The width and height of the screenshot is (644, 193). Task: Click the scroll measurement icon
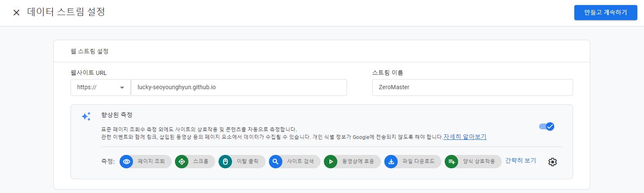pos(182,162)
